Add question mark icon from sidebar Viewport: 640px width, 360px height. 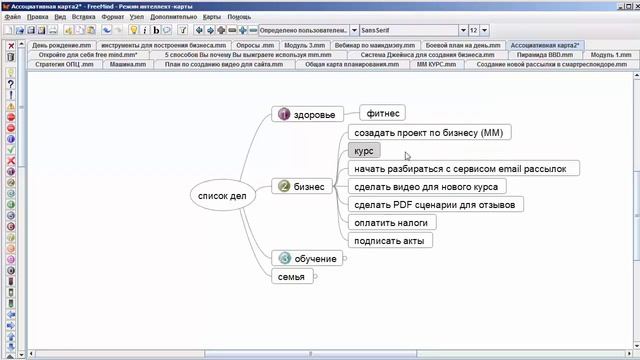[x=11, y=84]
